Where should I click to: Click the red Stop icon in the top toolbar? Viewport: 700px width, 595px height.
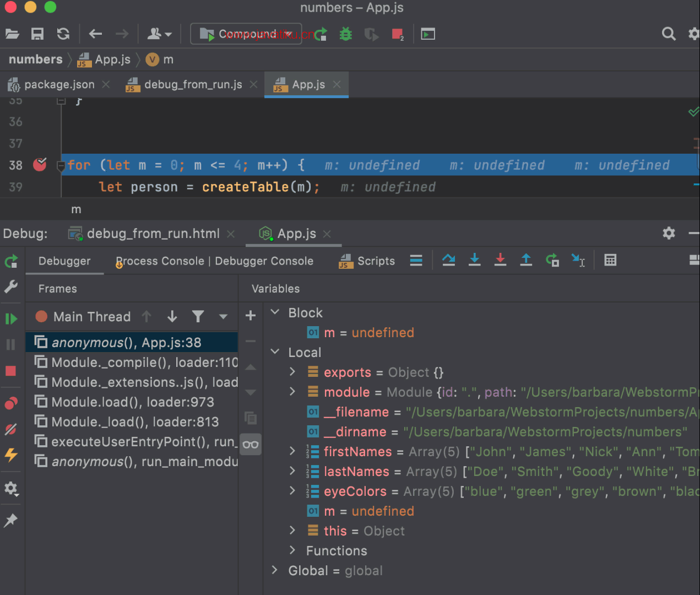[398, 34]
